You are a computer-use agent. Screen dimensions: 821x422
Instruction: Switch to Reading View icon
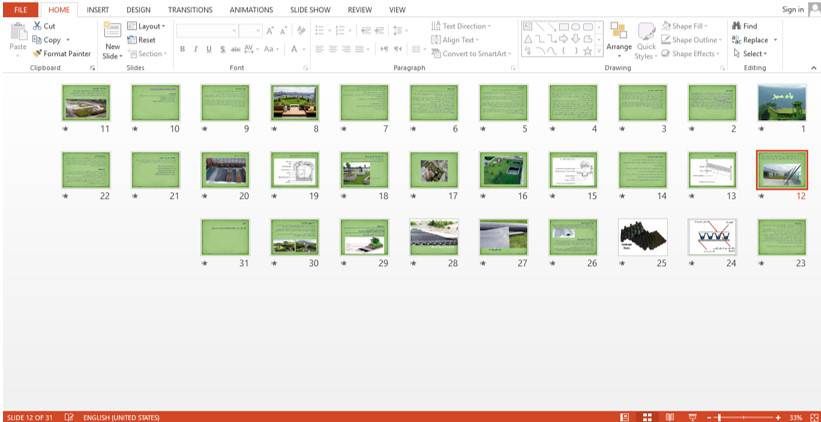tap(670, 417)
